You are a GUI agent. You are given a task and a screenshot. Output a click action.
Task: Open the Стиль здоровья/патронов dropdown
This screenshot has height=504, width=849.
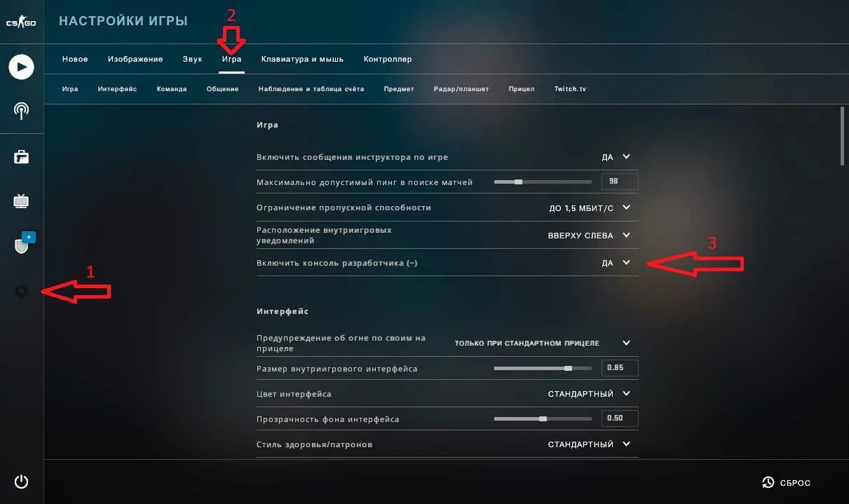(x=590, y=444)
